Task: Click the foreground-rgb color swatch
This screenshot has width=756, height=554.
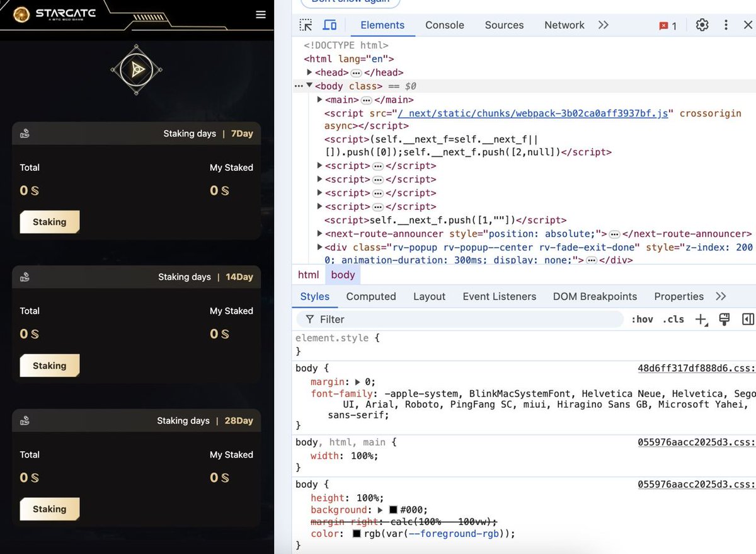Action: [x=357, y=534]
